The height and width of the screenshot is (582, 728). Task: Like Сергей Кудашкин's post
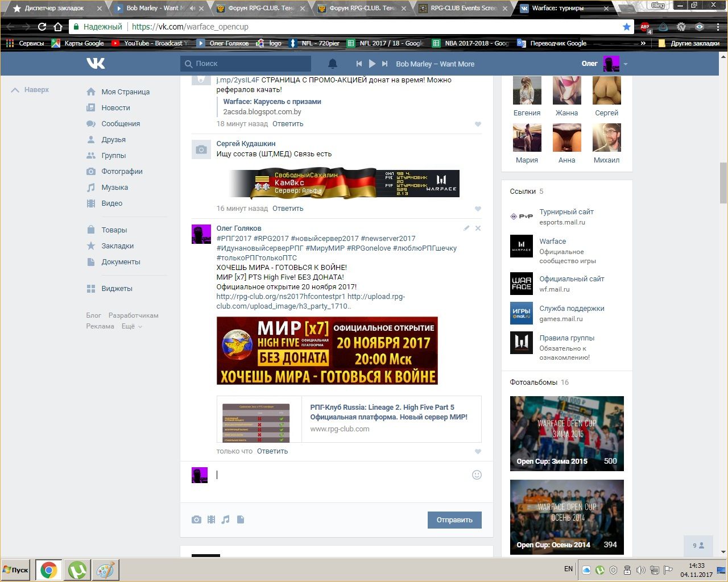click(478, 209)
